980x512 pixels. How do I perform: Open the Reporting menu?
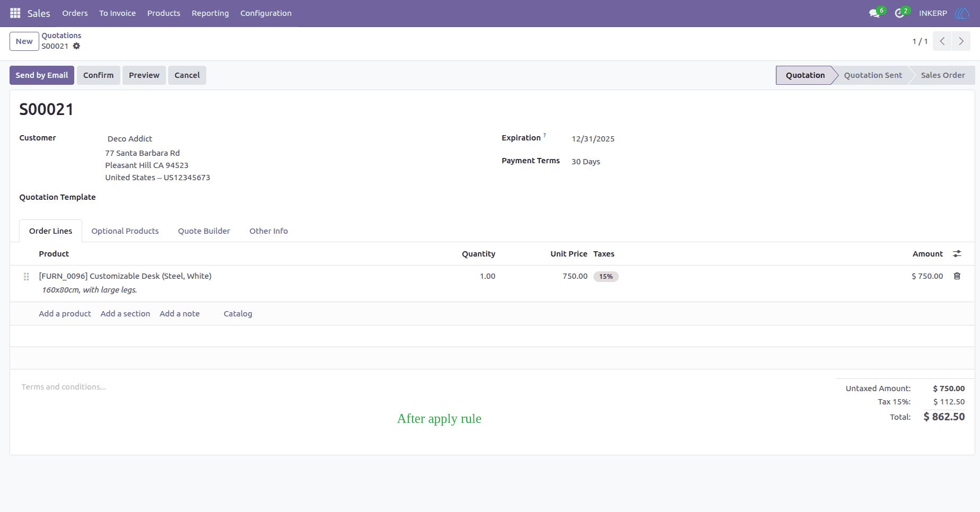coord(211,13)
